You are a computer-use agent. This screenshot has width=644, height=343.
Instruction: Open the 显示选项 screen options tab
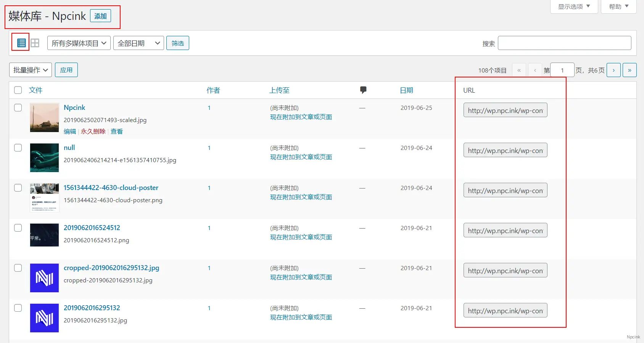(574, 6)
